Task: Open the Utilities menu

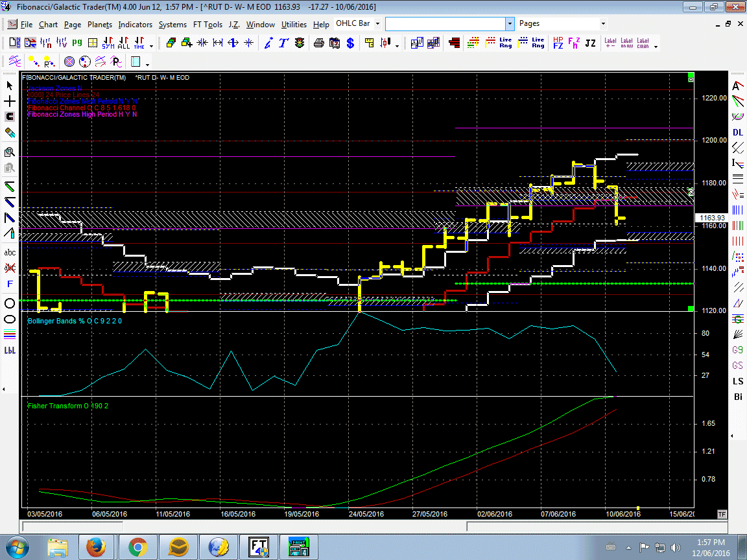Action: click(294, 24)
